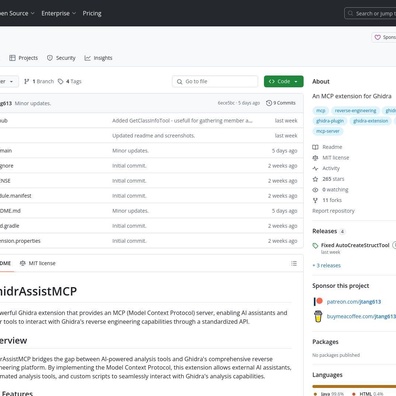The image size is (396, 396).
Task: Click the Insights graph icon
Action: [x=87, y=58]
